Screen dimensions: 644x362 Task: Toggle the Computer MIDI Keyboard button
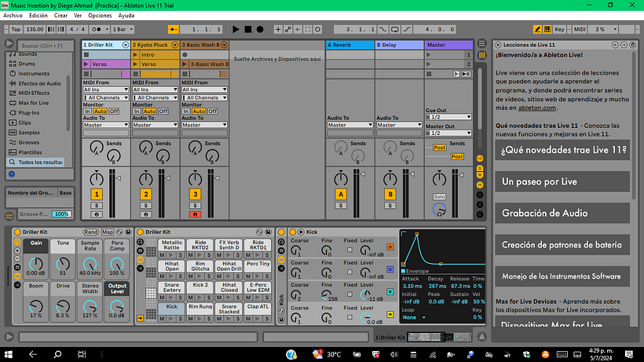547,29
